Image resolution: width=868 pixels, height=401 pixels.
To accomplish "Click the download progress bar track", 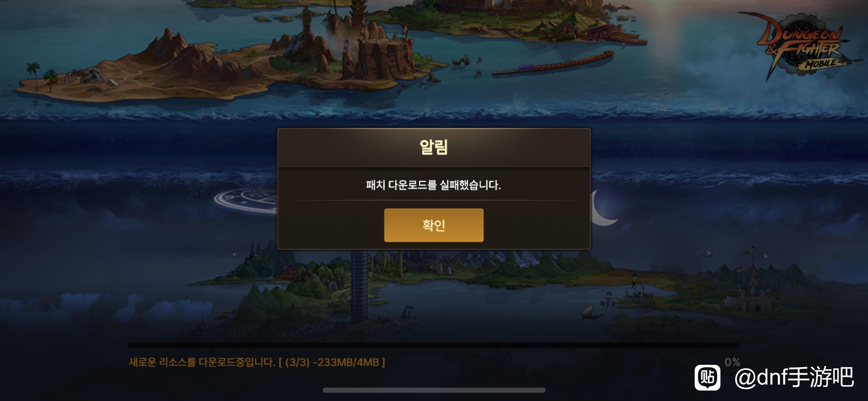I will click(434, 345).
